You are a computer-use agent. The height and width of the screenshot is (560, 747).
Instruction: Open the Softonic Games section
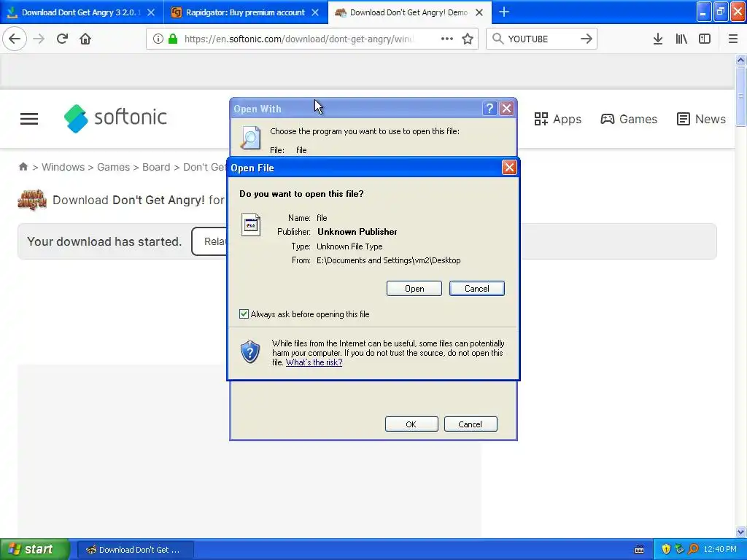pyautogui.click(x=629, y=119)
